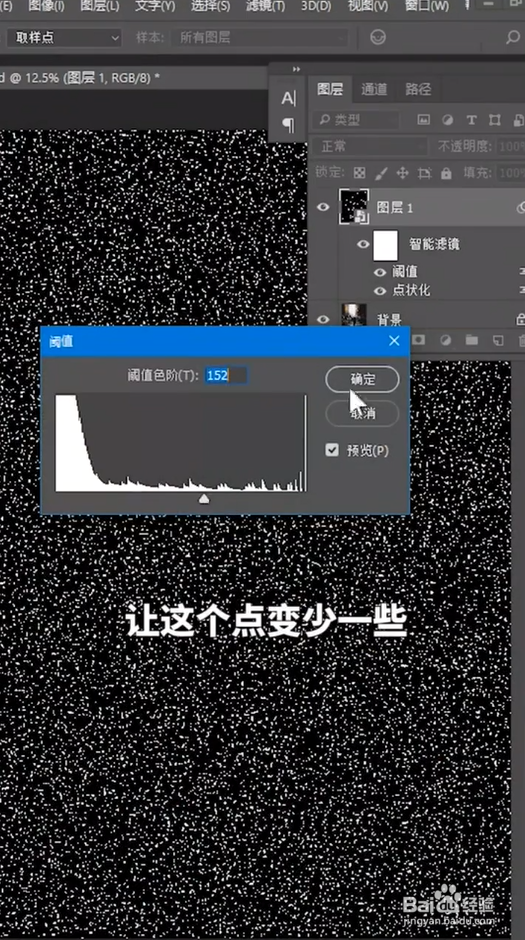Screen dimensions: 525x940
Task: Lock layer position move icon
Action: (402, 173)
